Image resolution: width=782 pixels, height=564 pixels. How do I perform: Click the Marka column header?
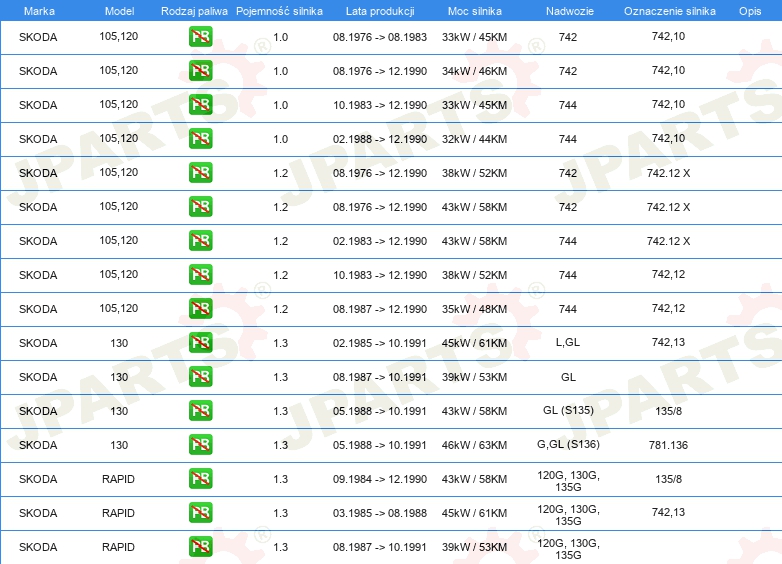point(39,11)
